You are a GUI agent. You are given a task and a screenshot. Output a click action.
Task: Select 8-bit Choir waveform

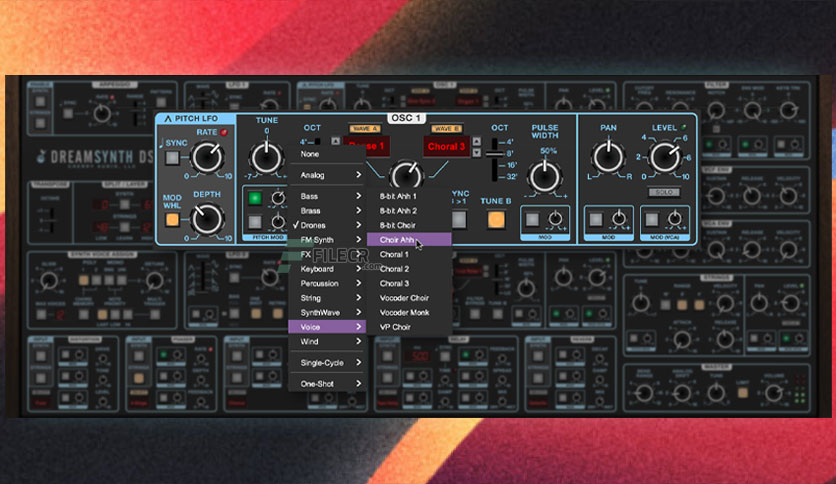(409, 225)
